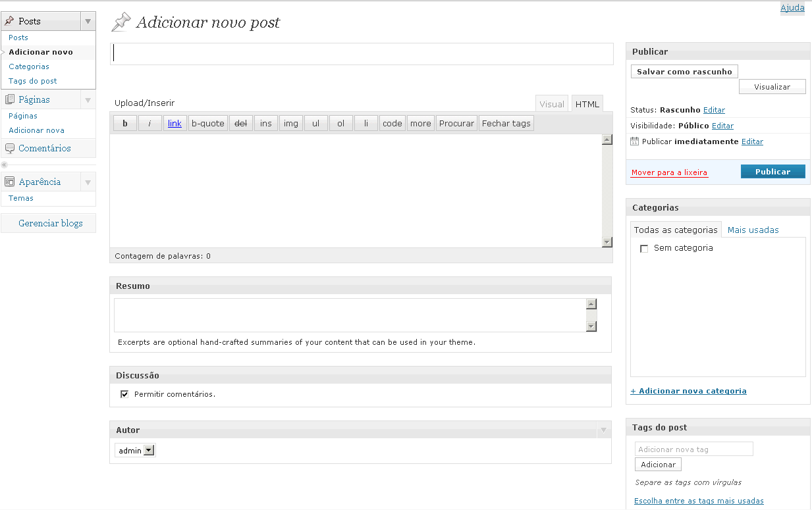The height and width of the screenshot is (510, 812).
Task: Click the Aparência appearance icon
Action: (x=9, y=182)
